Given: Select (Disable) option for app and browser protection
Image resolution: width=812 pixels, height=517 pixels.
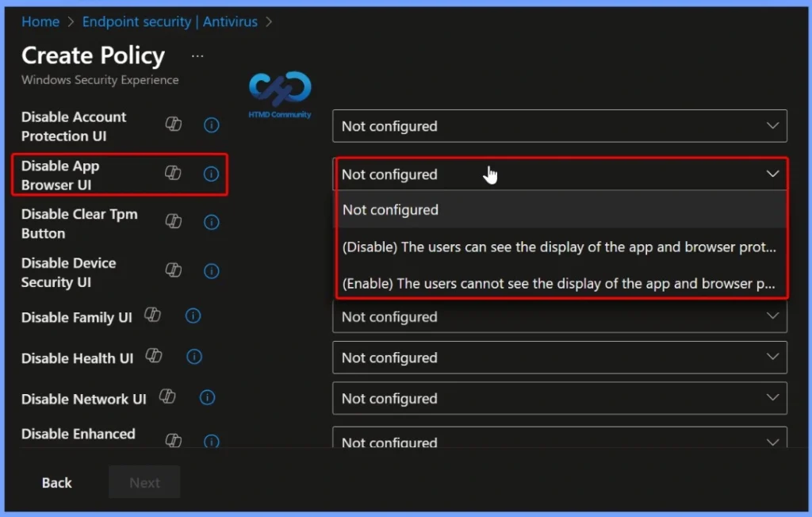Looking at the screenshot, I should coord(561,247).
